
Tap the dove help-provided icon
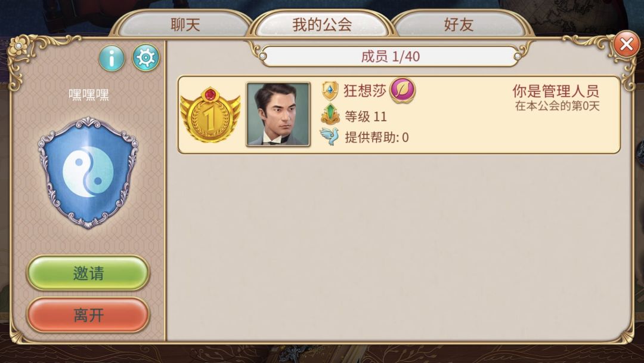tap(329, 137)
